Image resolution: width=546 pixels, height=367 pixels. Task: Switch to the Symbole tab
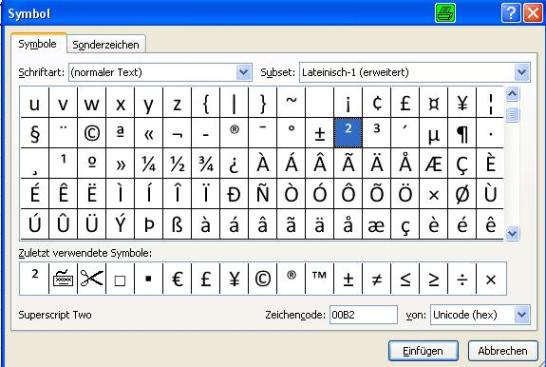pos(38,44)
